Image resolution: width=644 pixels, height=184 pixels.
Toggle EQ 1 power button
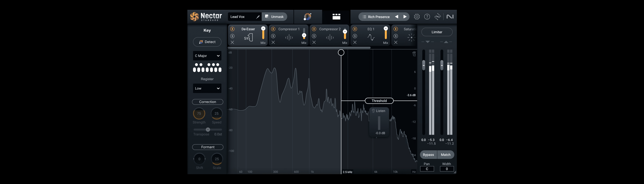coord(355,29)
